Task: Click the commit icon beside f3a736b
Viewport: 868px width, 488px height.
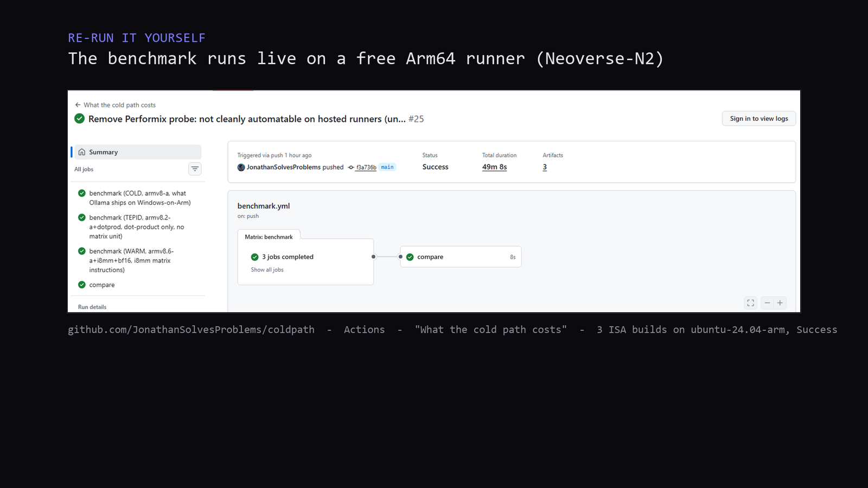Action: (x=351, y=168)
